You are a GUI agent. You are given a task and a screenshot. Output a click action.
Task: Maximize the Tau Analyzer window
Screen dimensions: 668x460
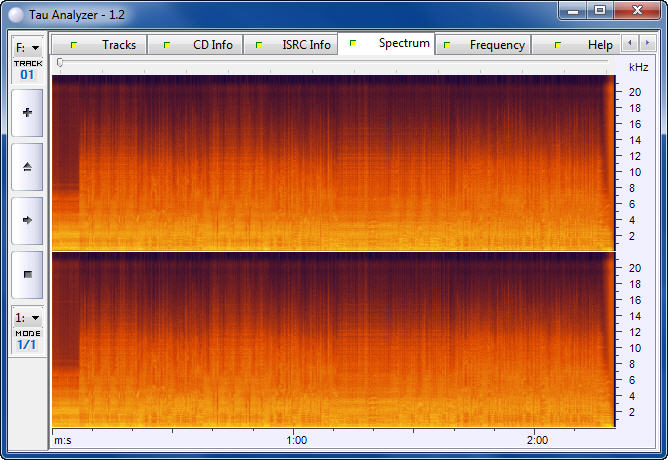(x=600, y=10)
